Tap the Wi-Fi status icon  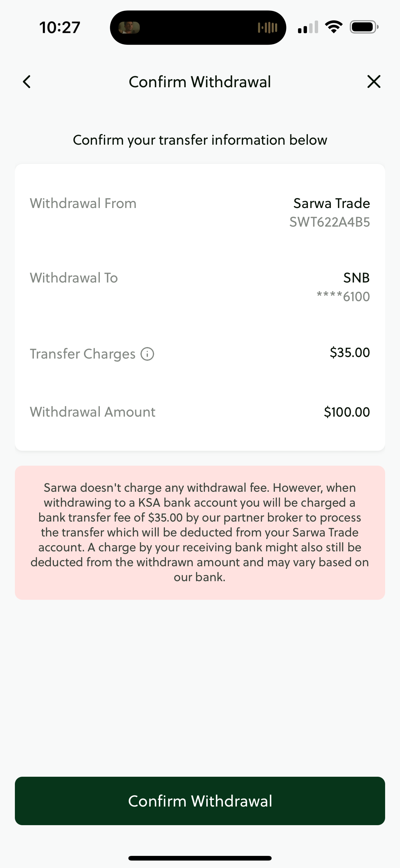point(333,27)
